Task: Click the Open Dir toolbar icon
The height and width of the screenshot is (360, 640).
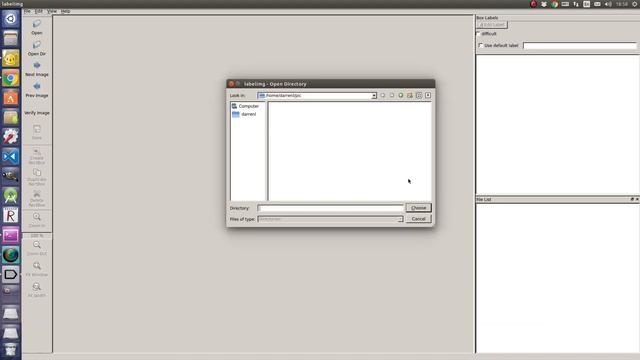Action: tap(37, 48)
